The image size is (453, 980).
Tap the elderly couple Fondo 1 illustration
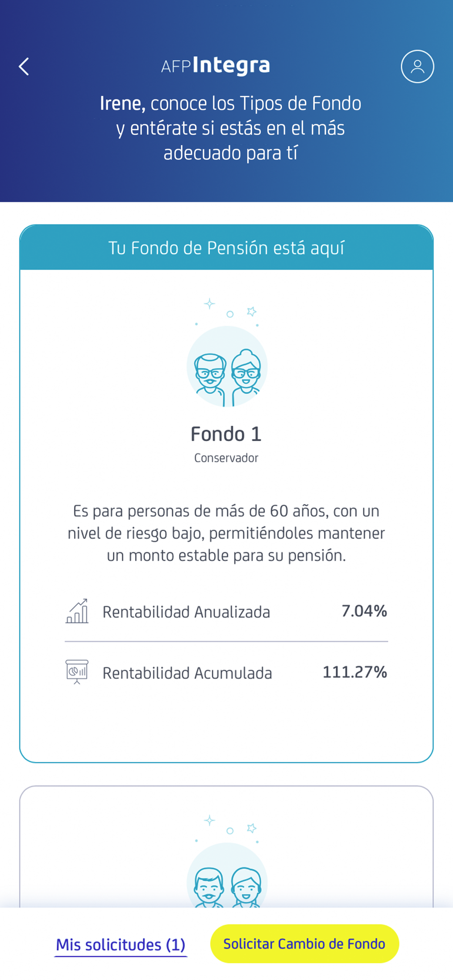tap(227, 367)
